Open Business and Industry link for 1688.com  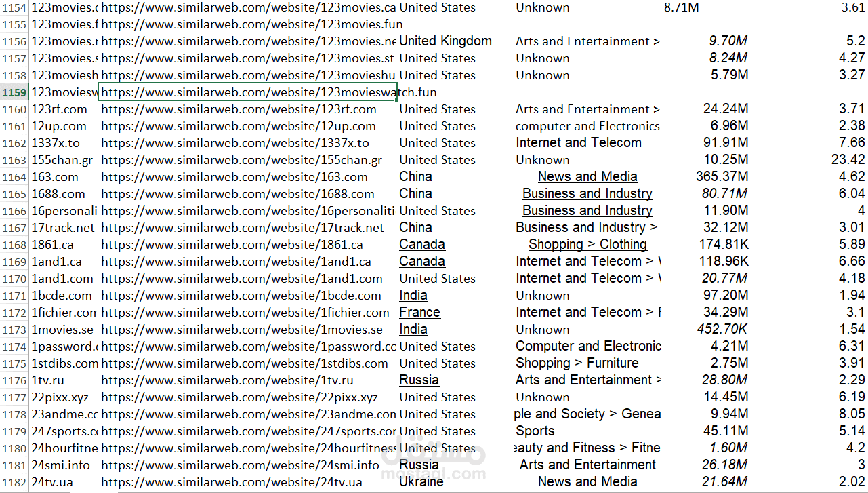(x=587, y=194)
